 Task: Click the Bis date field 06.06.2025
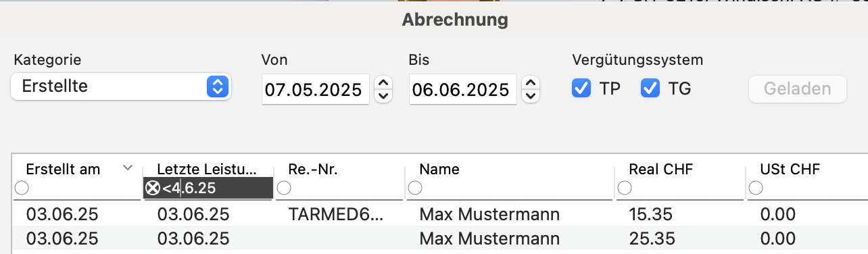463,89
